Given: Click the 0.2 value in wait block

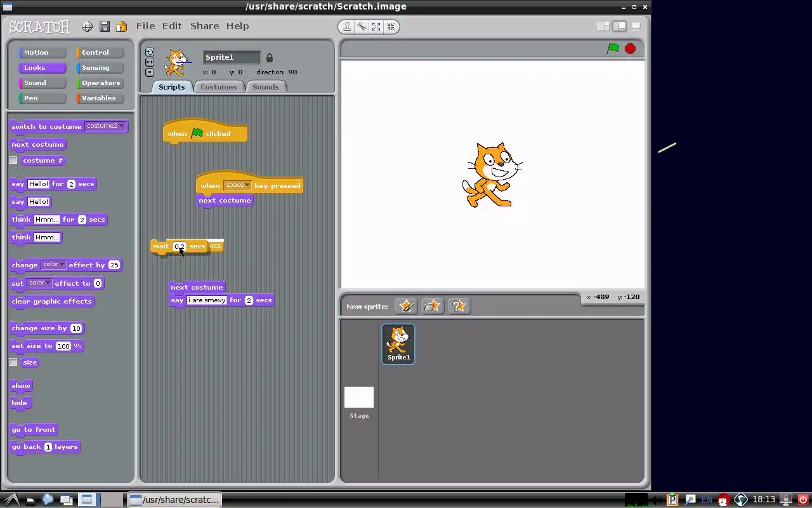Looking at the screenshot, I should [x=180, y=246].
